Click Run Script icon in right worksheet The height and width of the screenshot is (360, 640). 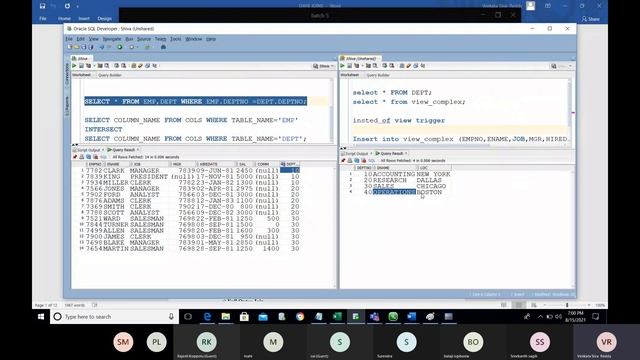pos(349,66)
